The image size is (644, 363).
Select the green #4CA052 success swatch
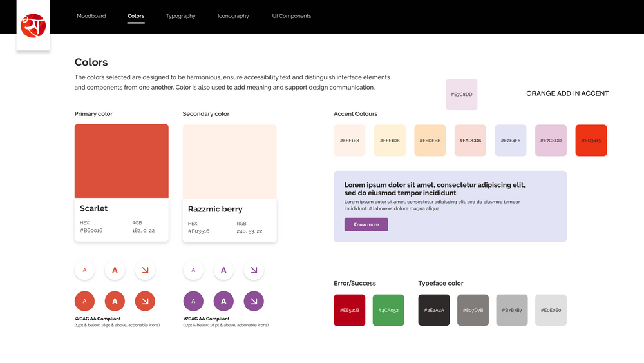pos(388,310)
